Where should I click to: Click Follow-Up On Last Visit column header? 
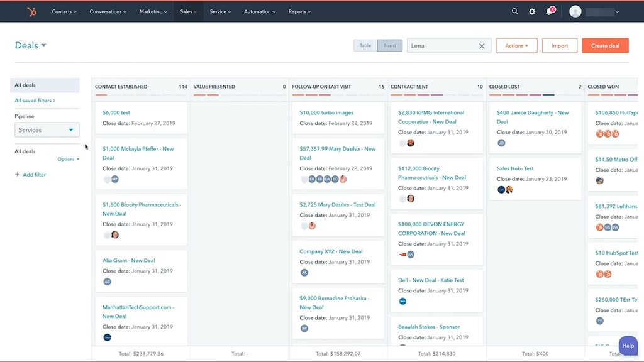pos(321,87)
